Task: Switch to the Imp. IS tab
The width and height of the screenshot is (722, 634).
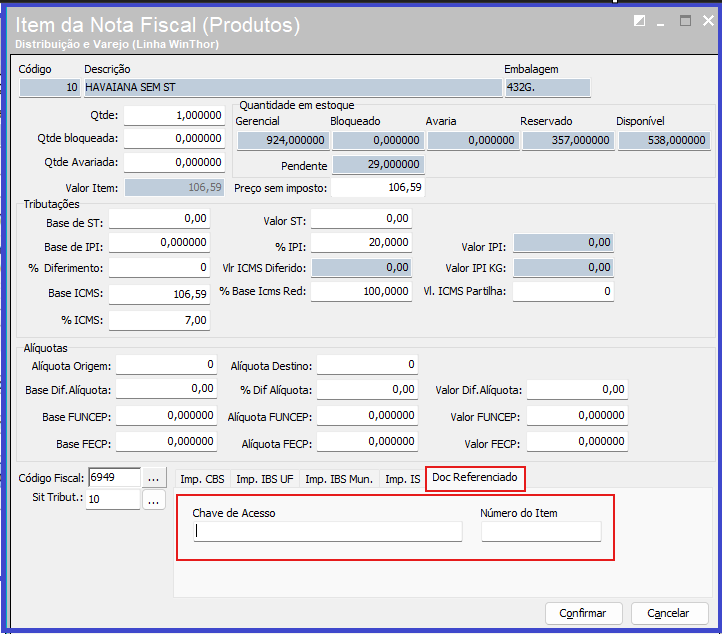Action: coord(402,479)
